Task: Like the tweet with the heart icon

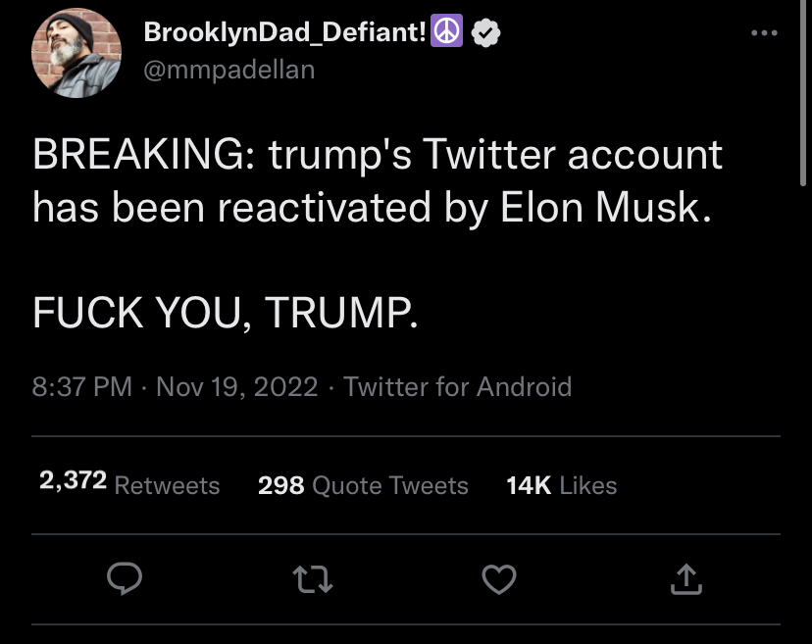Action: tap(499, 578)
